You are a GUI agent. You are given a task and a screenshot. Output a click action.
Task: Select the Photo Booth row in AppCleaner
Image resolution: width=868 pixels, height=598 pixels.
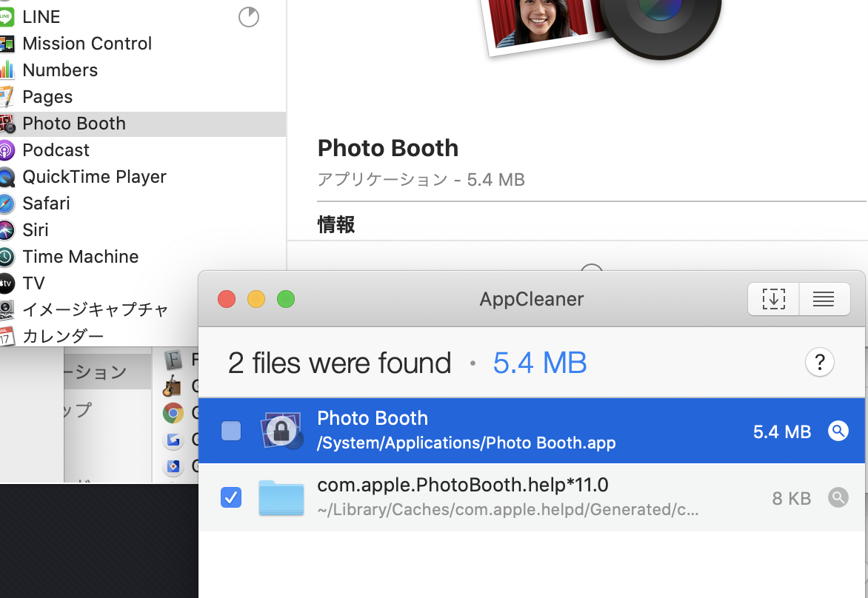click(x=532, y=431)
